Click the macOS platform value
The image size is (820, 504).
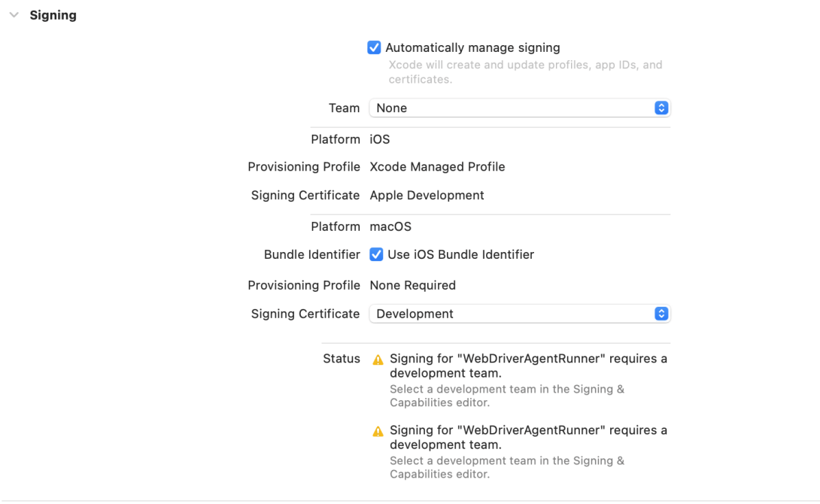pos(390,226)
